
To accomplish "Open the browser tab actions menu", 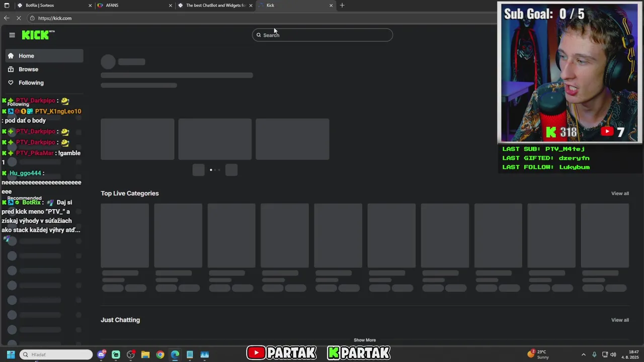I will (7, 6).
